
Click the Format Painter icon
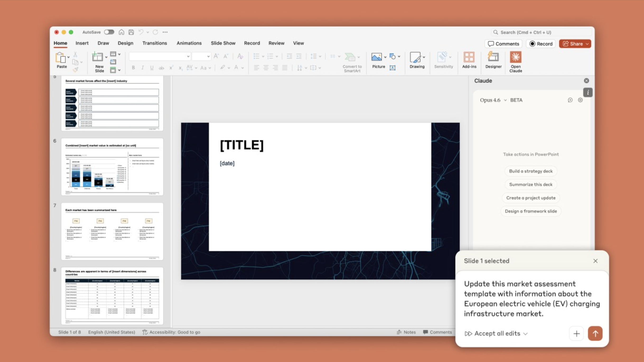(76, 69)
